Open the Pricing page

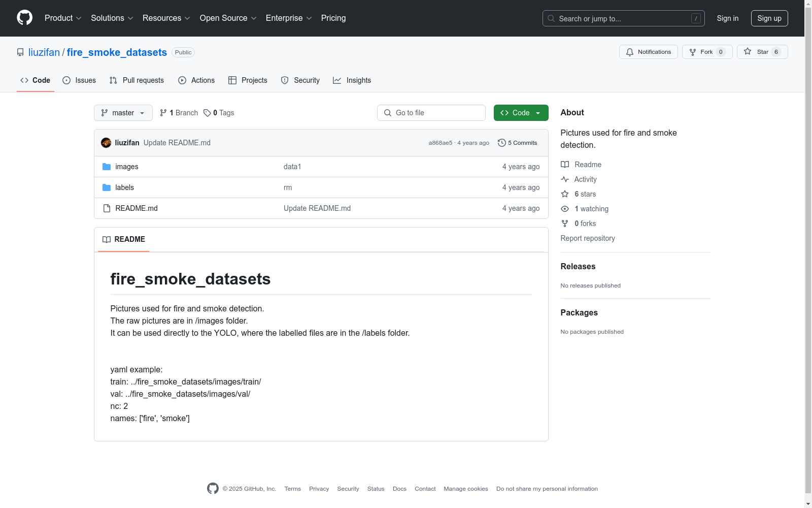(333, 18)
